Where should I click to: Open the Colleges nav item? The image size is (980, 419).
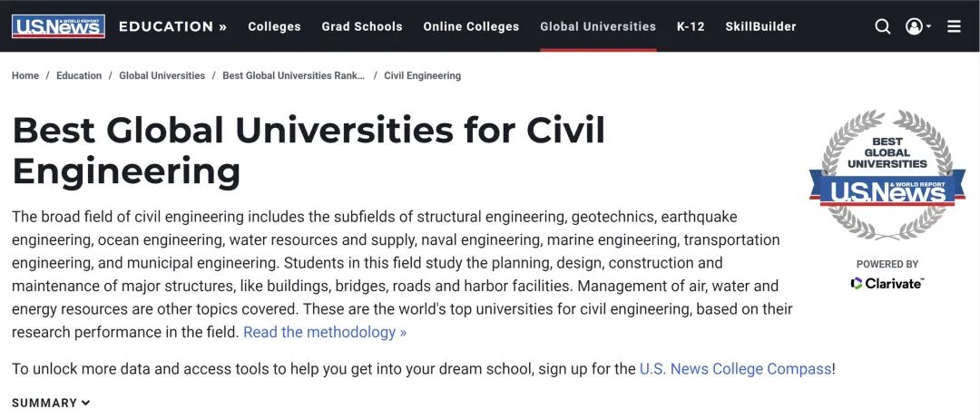(x=274, y=26)
